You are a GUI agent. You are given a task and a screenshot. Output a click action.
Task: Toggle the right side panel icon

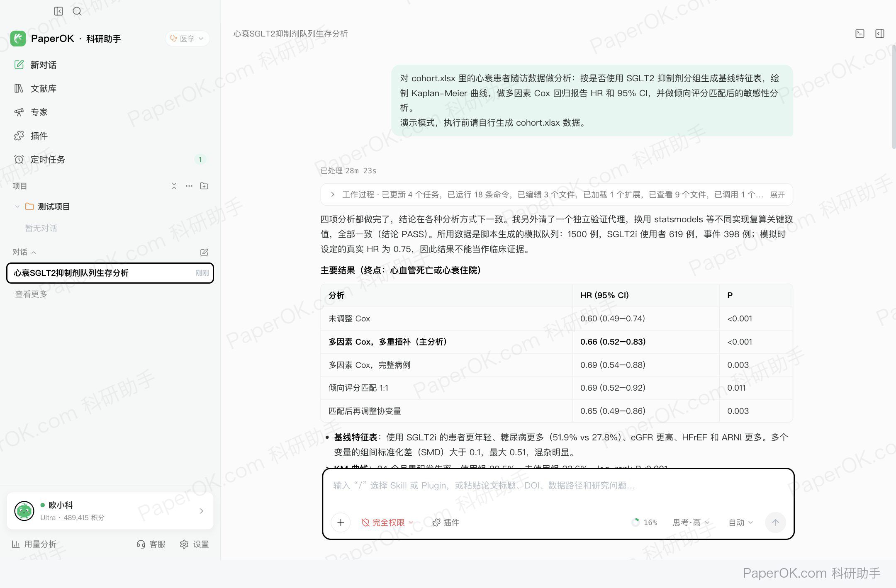880,34
